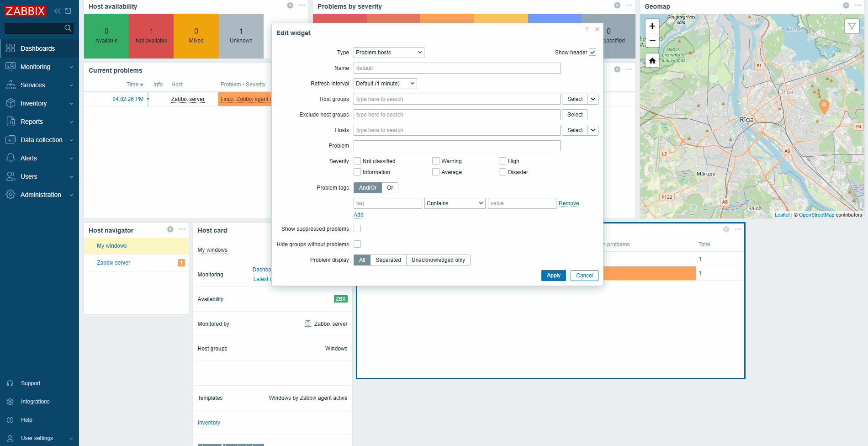Viewport: 868px width, 446px height.
Task: Open Problems by severity ellipsis menu
Action: coord(629,5)
